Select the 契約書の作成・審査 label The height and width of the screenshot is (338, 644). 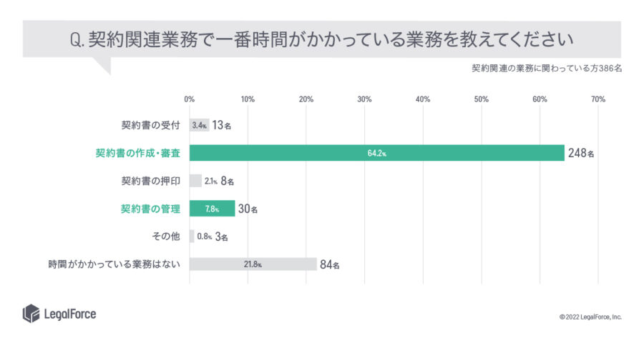pyautogui.click(x=138, y=153)
